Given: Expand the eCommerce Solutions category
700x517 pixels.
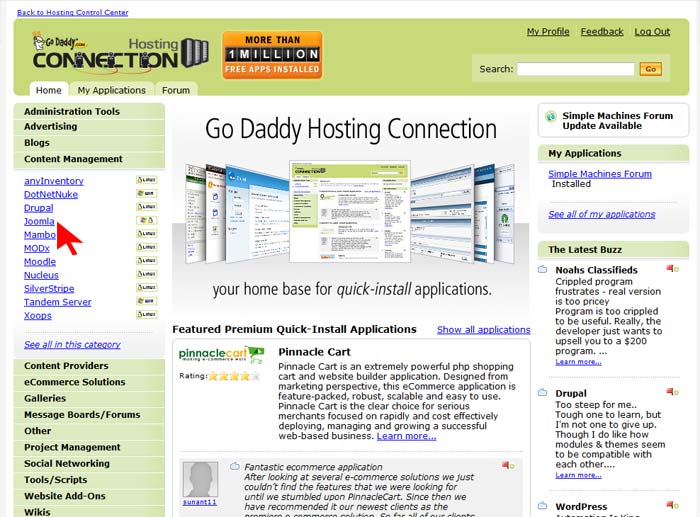Looking at the screenshot, I should coord(89,382).
